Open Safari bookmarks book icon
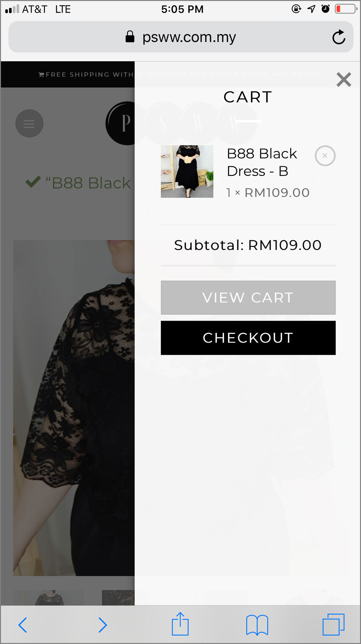Screen dimensions: 361x644 point(257,625)
